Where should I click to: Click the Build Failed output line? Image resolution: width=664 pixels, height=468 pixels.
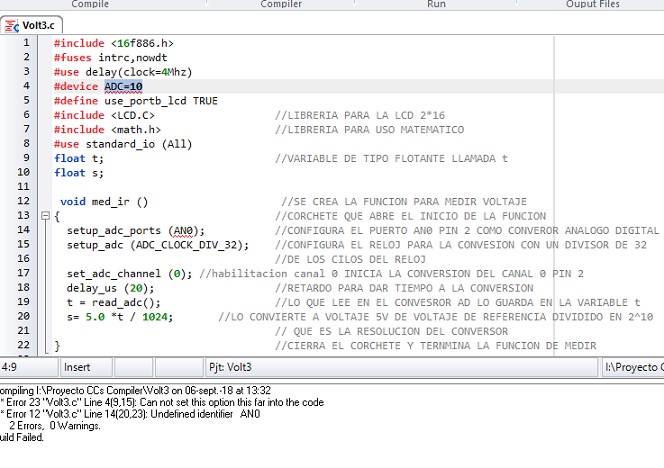point(22,438)
